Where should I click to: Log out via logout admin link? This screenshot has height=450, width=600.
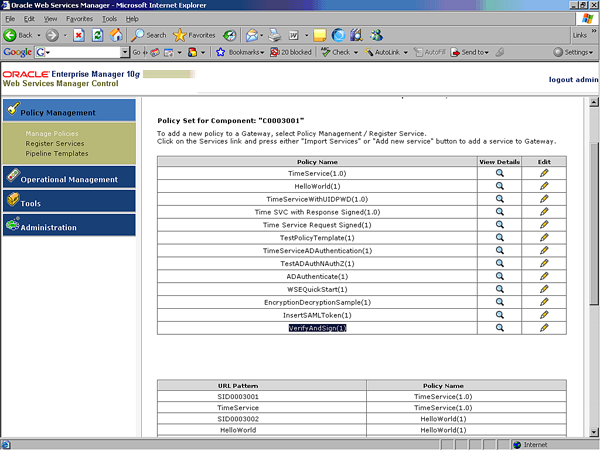point(573,80)
